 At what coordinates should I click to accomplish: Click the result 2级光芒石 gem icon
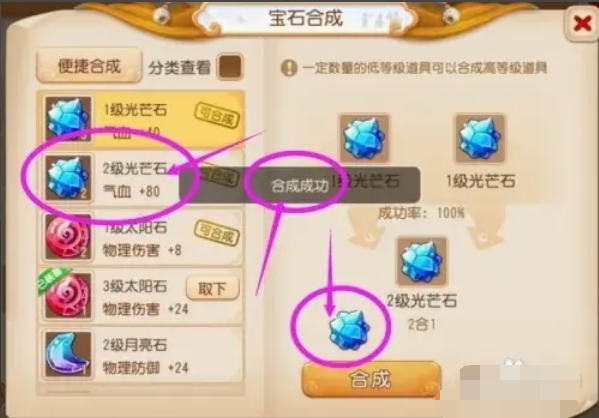422,261
